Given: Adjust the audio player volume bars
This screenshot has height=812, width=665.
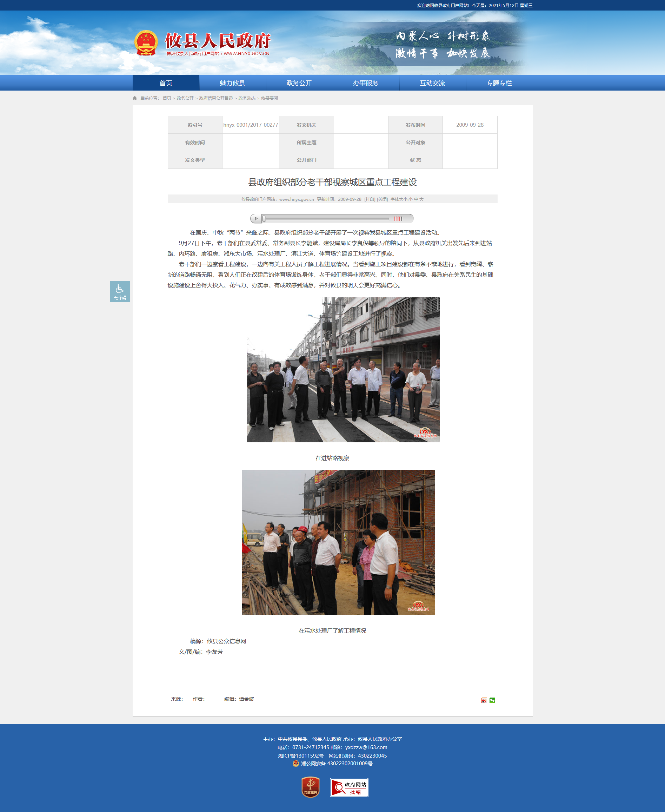Looking at the screenshot, I should click(398, 219).
